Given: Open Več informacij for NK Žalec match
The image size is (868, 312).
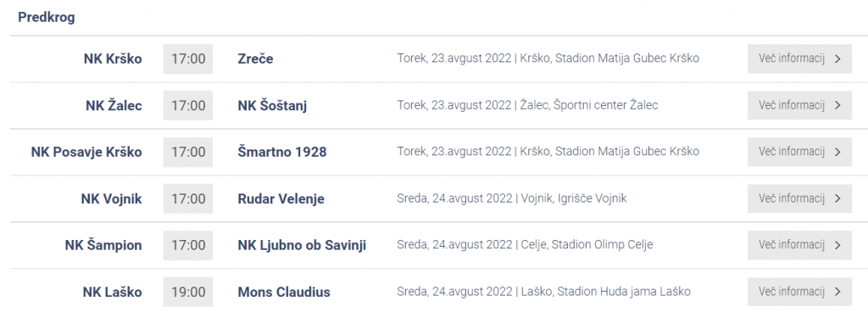Looking at the screenshot, I should [x=799, y=105].
